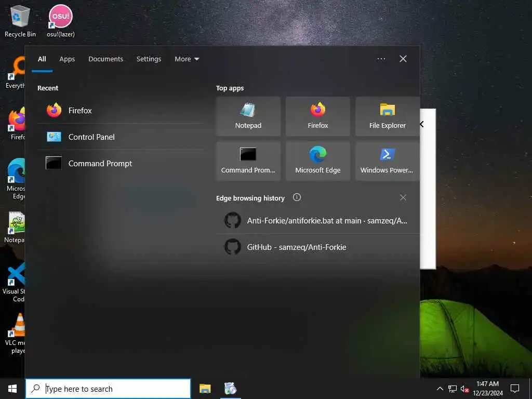532x399 pixels.
Task: Open Firefox from the Recent list
Action: tap(121, 110)
